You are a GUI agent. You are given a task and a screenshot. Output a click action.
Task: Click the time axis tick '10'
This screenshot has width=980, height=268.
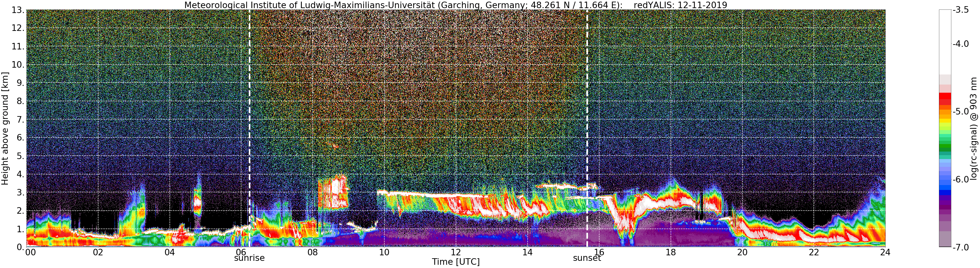coord(384,252)
